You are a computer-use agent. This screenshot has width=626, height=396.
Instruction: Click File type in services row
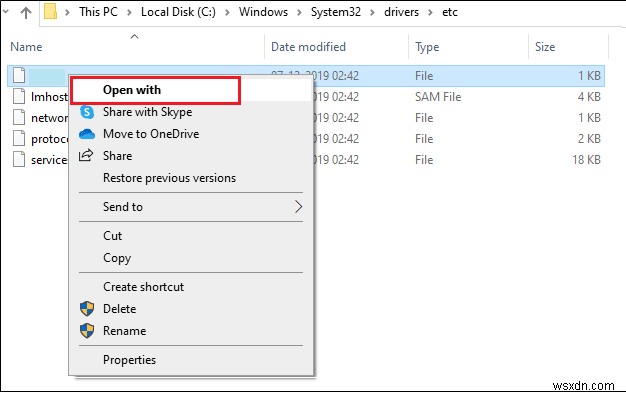tap(424, 160)
